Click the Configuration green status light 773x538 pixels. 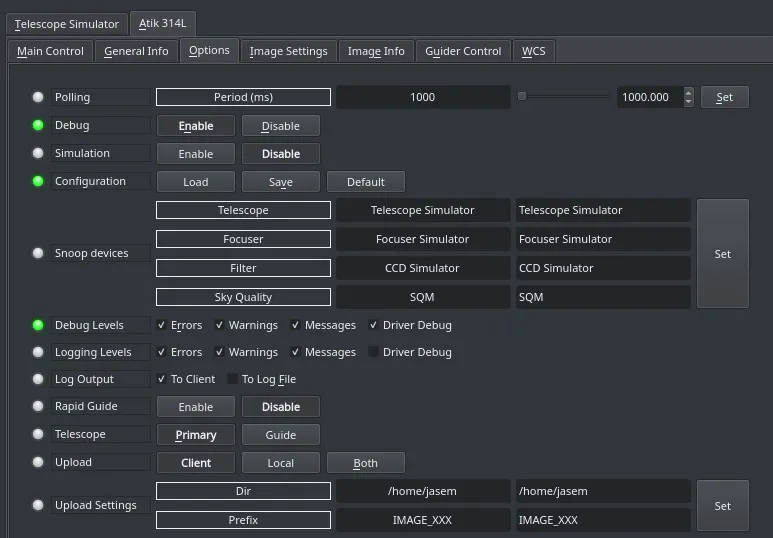38,181
